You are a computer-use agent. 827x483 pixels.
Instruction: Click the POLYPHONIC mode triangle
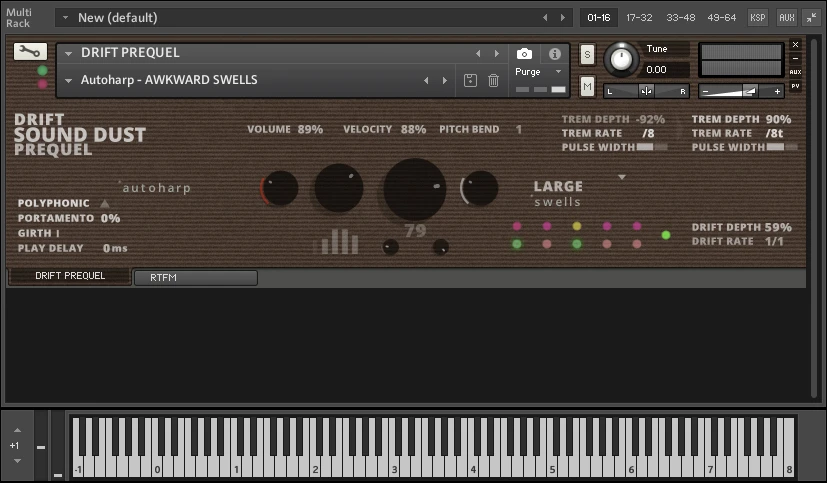click(x=105, y=203)
